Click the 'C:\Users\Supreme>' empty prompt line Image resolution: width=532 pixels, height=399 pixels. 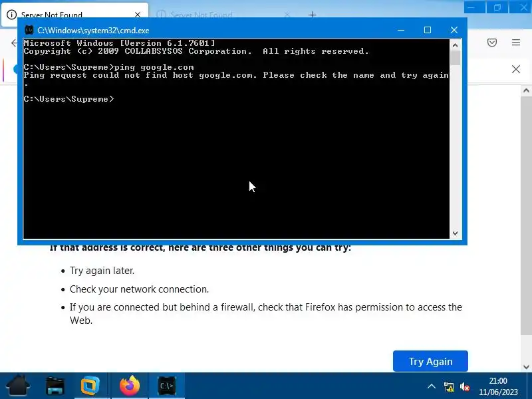[69, 99]
